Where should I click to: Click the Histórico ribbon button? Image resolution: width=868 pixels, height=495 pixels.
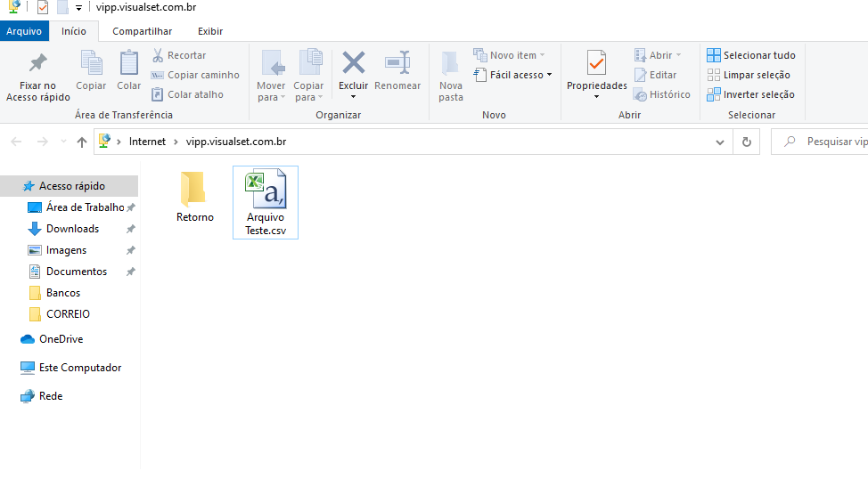pyautogui.click(x=662, y=94)
